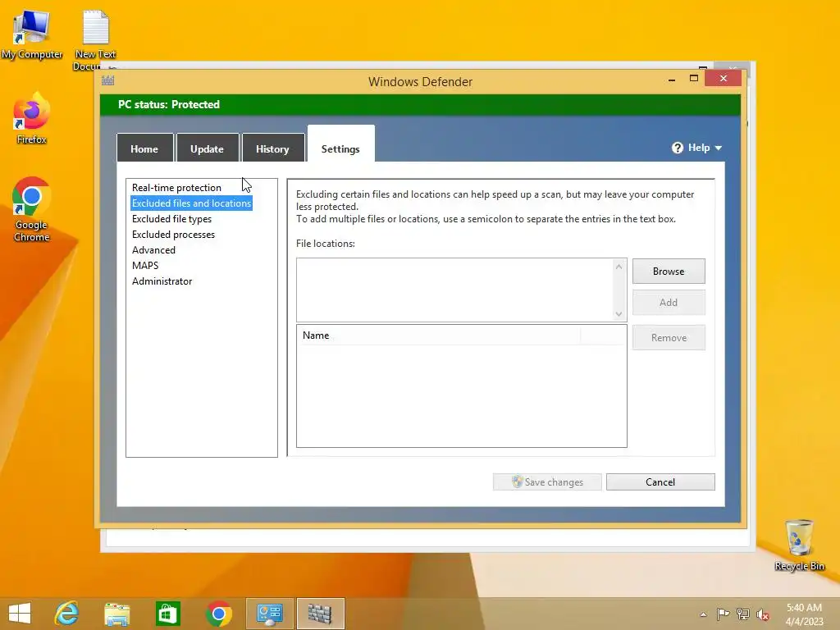Switch to Control Panel taskbar item
The image size is (840, 630).
pyautogui.click(x=269, y=614)
